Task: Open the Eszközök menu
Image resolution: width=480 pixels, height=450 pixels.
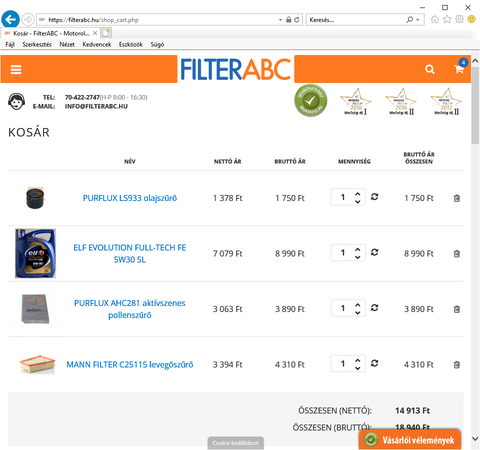Action: [x=131, y=44]
